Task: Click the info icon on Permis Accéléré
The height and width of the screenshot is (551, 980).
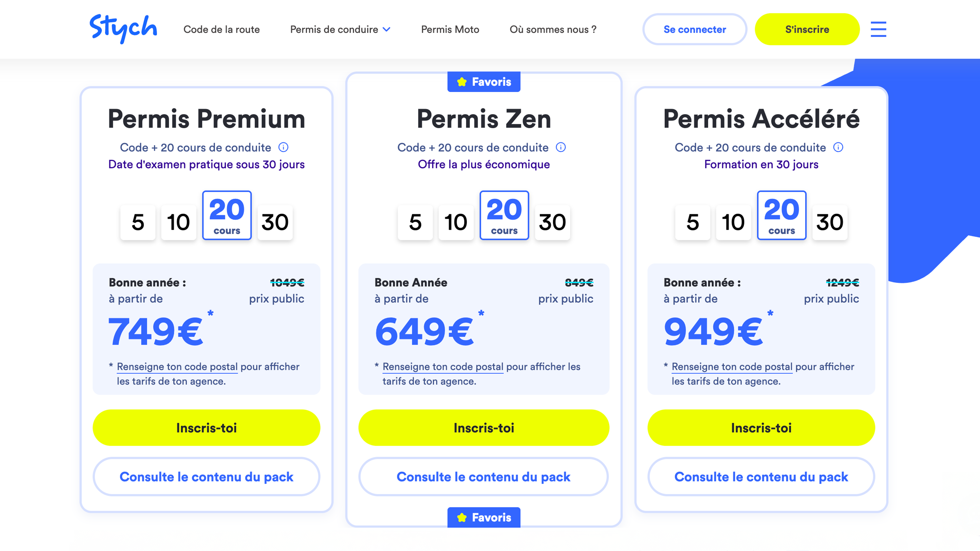Action: 838,147
